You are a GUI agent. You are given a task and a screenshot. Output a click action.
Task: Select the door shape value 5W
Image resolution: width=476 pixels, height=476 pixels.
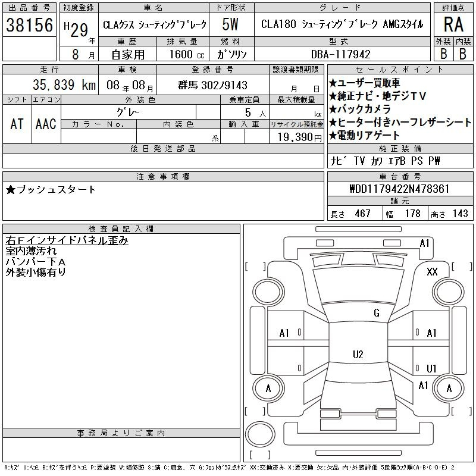pos(230,24)
